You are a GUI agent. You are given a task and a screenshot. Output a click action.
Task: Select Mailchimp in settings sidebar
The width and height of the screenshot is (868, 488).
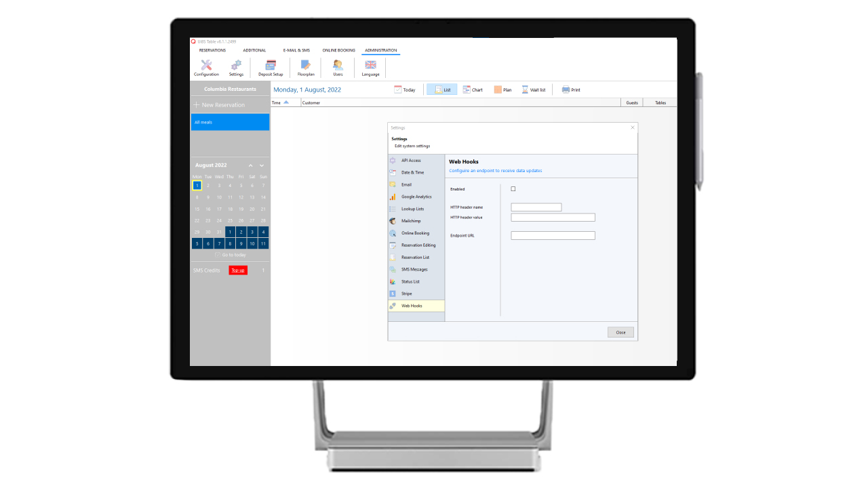(x=412, y=221)
